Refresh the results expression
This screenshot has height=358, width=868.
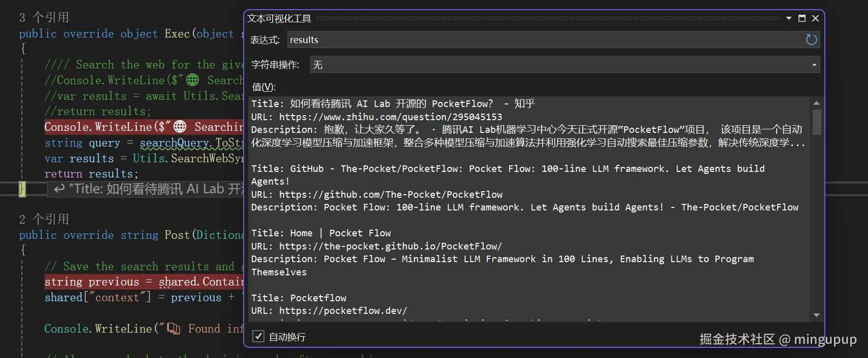point(811,40)
